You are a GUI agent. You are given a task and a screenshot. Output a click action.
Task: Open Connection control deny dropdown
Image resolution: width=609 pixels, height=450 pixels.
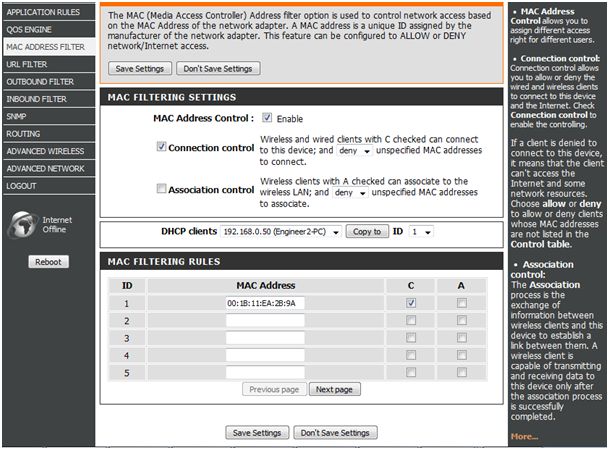point(355,151)
